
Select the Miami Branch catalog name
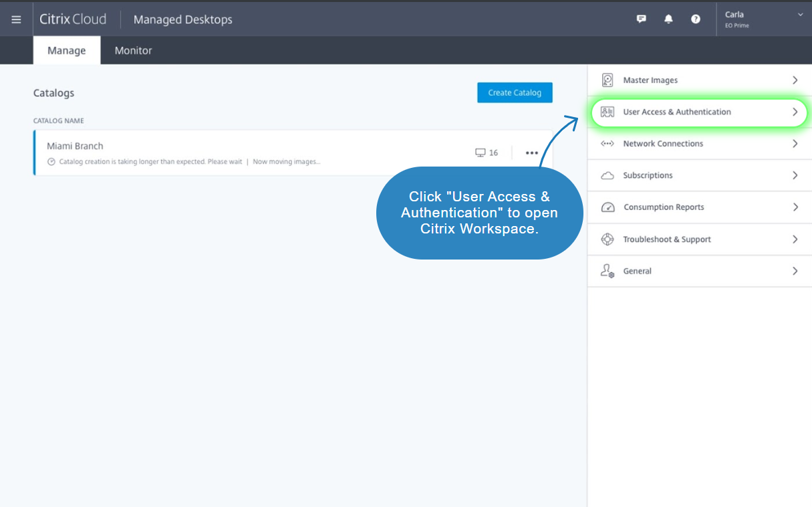tap(75, 146)
